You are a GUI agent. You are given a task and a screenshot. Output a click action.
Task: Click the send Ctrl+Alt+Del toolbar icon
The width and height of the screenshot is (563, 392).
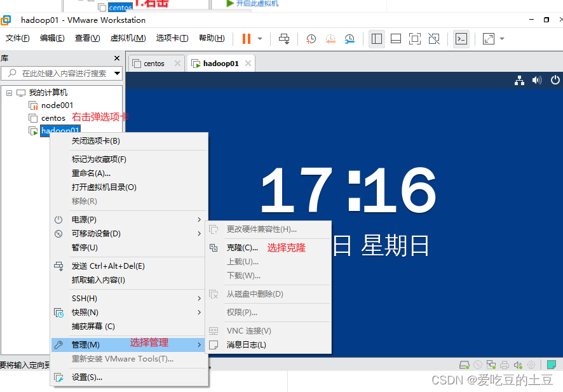[284, 38]
